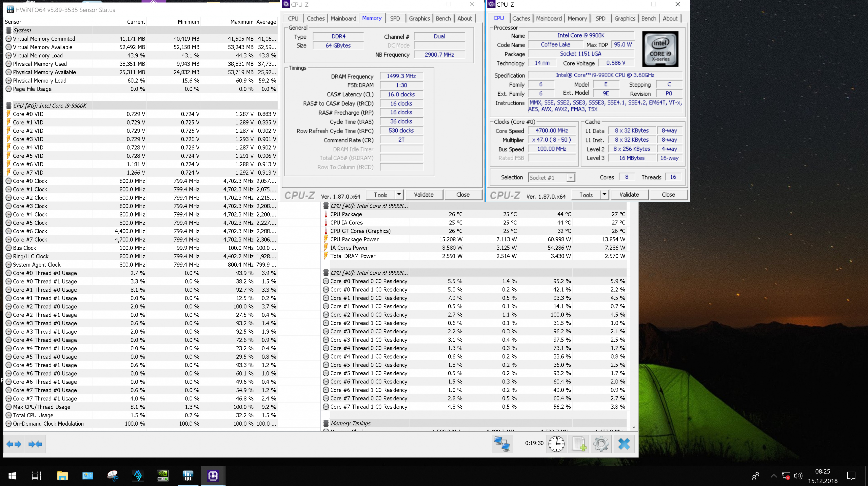This screenshot has height=486, width=868.
Task: Open Tools dropdown arrow in Memory CPU-Z window
Action: pos(399,194)
